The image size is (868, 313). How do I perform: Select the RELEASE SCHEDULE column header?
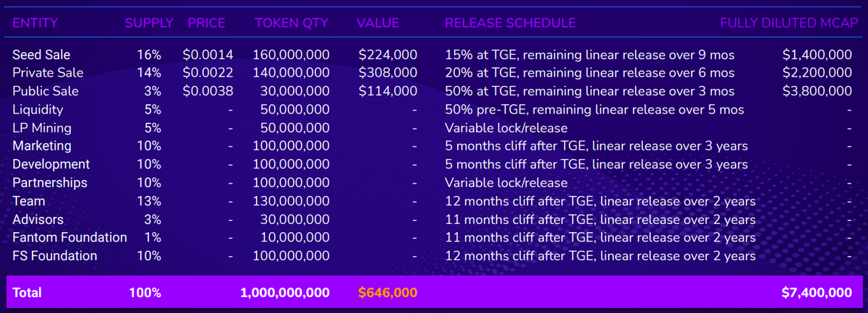point(510,23)
